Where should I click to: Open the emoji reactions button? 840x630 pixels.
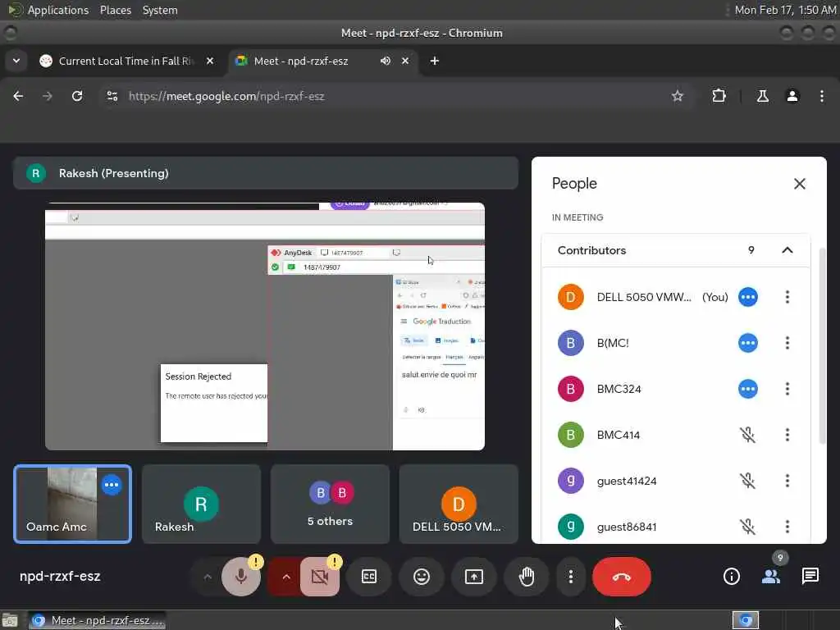[422, 577]
